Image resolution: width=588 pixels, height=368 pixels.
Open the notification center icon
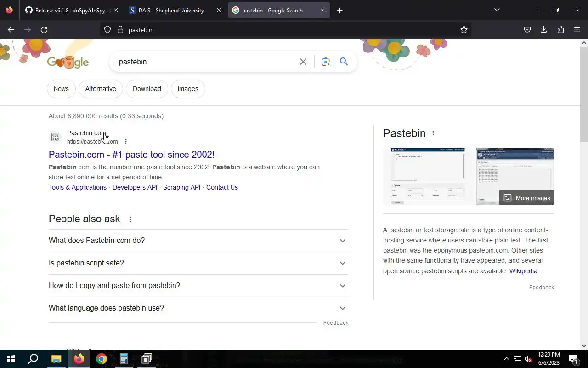(x=573, y=359)
